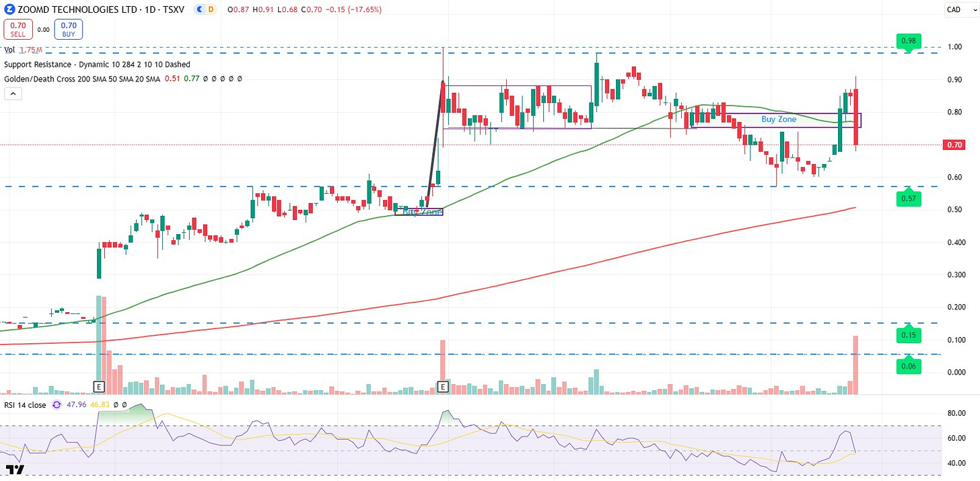
Task: Open the second earnings E marker near the 1.00 spike
Action: [443, 387]
